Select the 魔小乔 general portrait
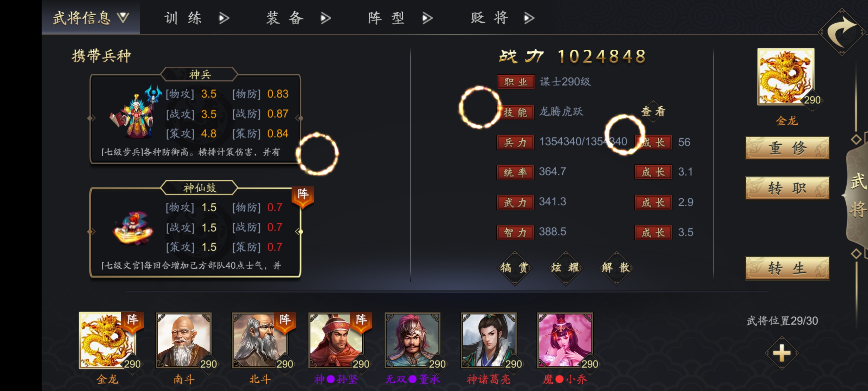The image size is (868, 391). click(565, 340)
